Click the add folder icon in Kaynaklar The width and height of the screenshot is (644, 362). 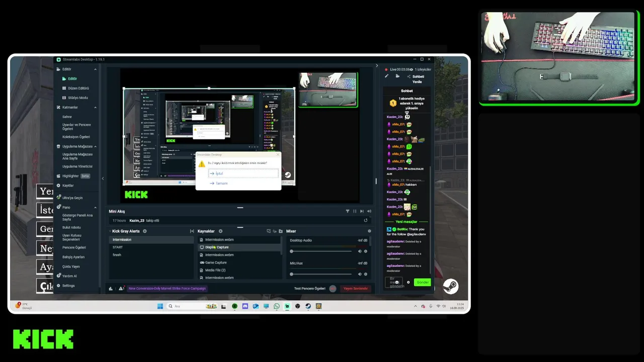pyautogui.click(x=281, y=231)
